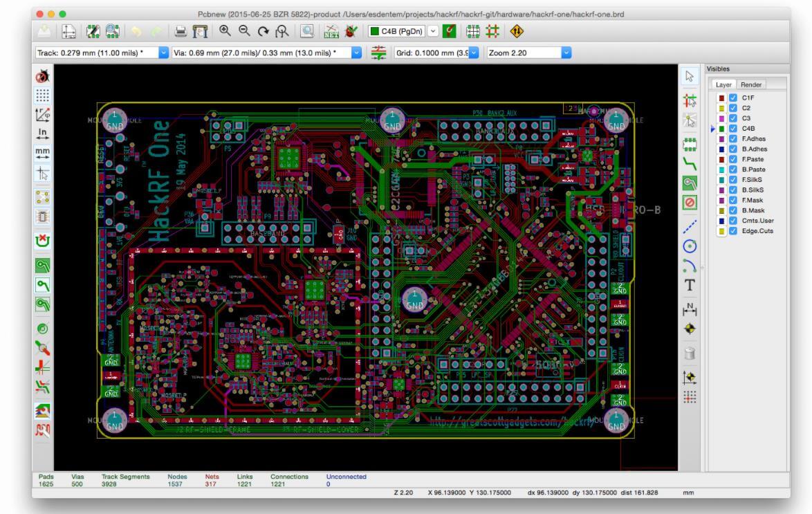
Task: Set units to inches
Action: point(42,134)
